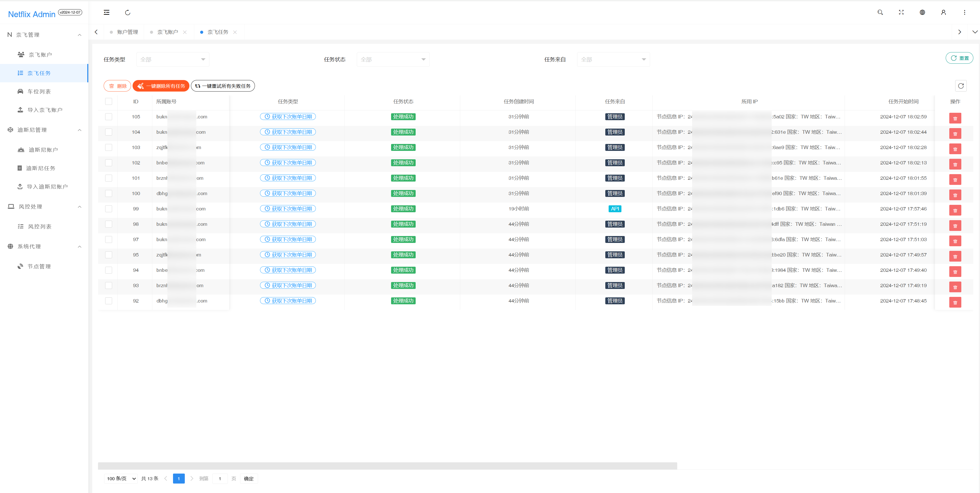Check the checkbox for row ID 105

click(x=109, y=117)
